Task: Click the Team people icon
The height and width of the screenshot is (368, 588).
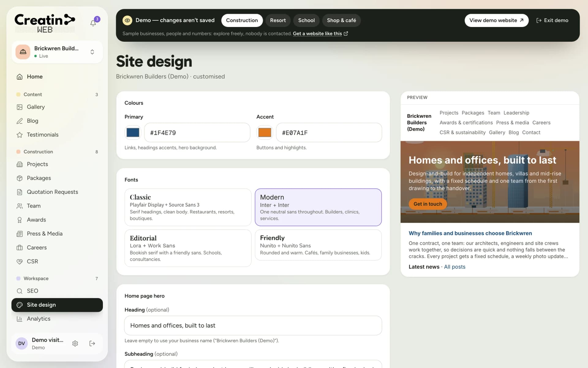Action: pos(20,206)
